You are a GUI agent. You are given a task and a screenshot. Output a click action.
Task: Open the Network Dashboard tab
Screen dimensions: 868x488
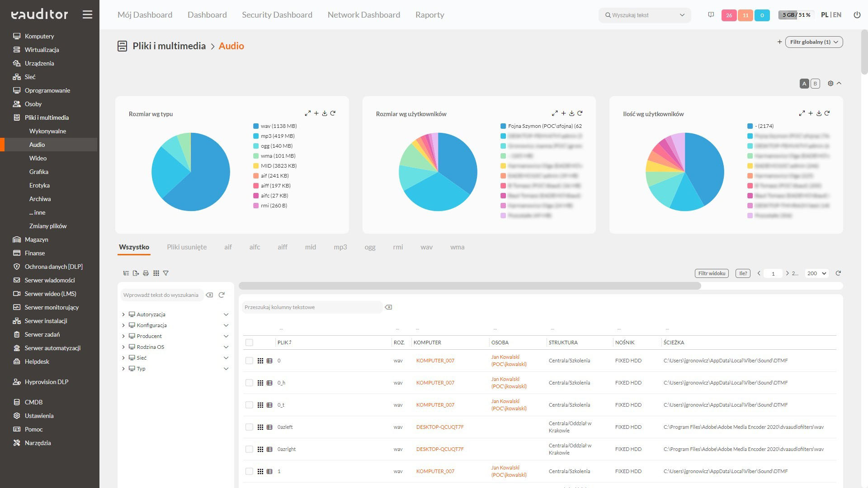(364, 15)
